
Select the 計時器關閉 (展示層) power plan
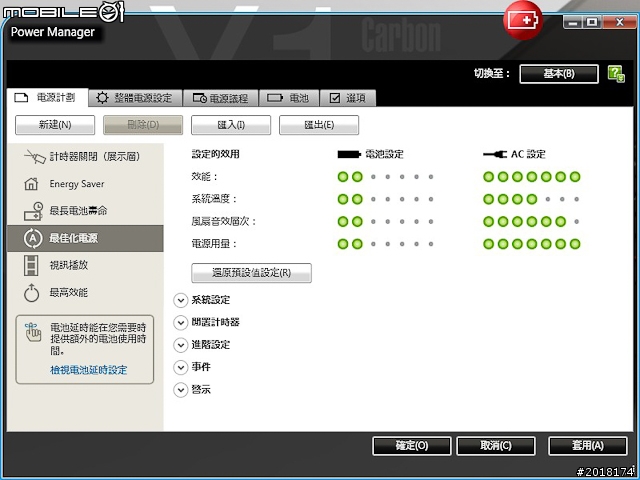tap(85, 156)
